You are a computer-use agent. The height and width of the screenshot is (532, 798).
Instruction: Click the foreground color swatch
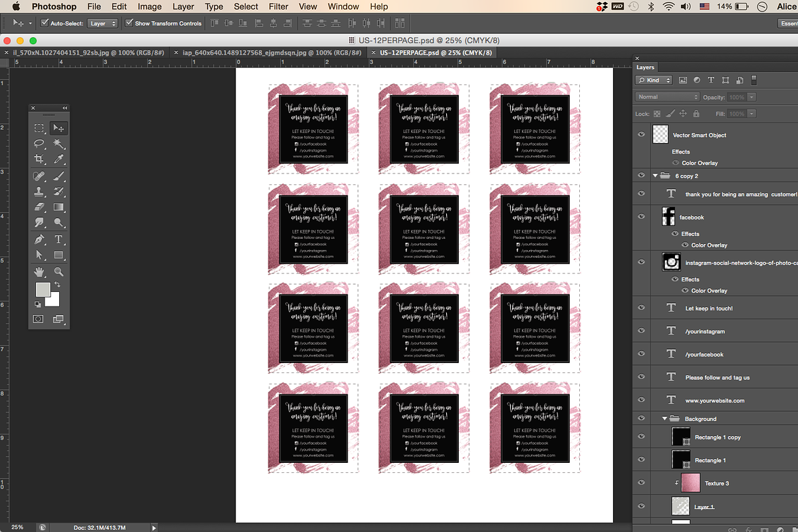coord(43,289)
